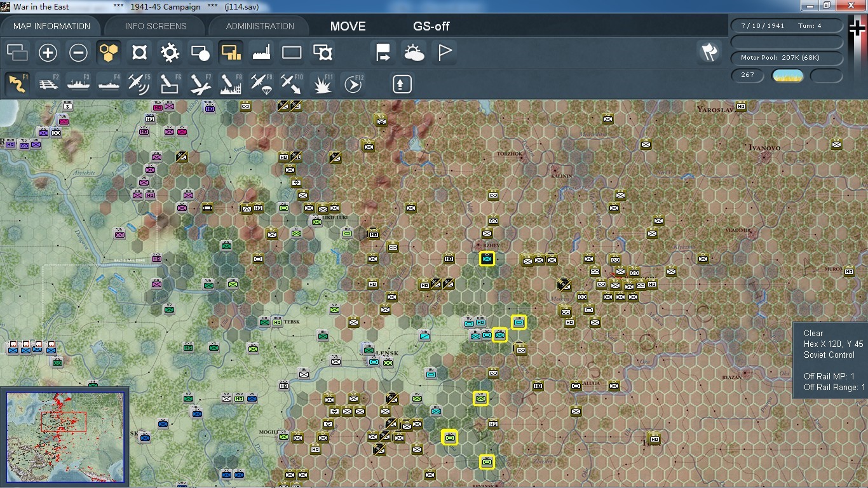Click the plain pennant flag icon
This screenshot has width=868, height=488.
coord(444,53)
